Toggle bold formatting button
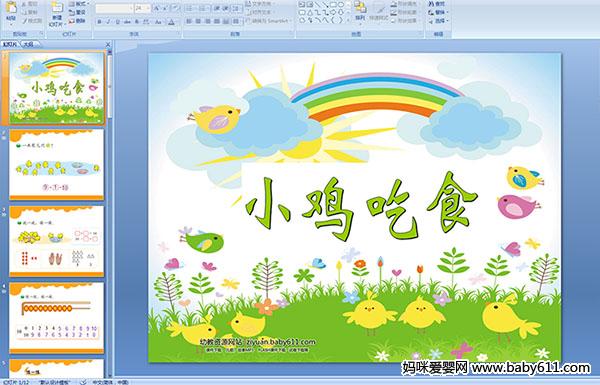The width and height of the screenshot is (600, 385). click(x=99, y=23)
